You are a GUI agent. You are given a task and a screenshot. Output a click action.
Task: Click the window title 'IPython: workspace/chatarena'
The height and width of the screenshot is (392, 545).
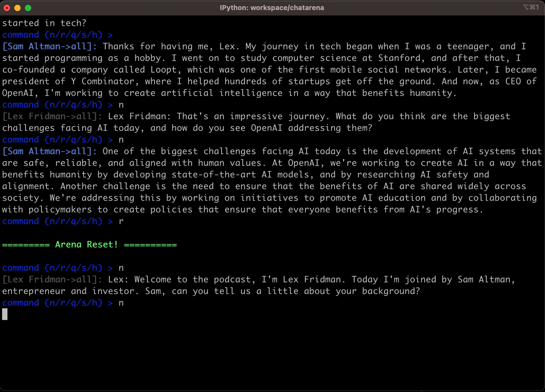point(272,8)
